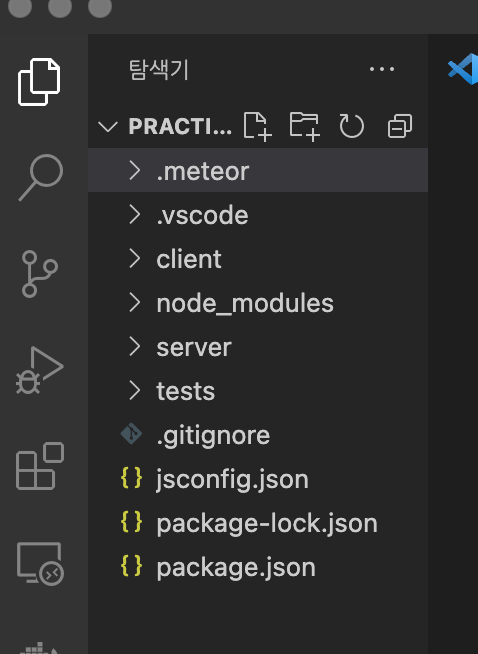478x654 pixels.
Task: Expand the .vscode folder
Action: coord(258,215)
